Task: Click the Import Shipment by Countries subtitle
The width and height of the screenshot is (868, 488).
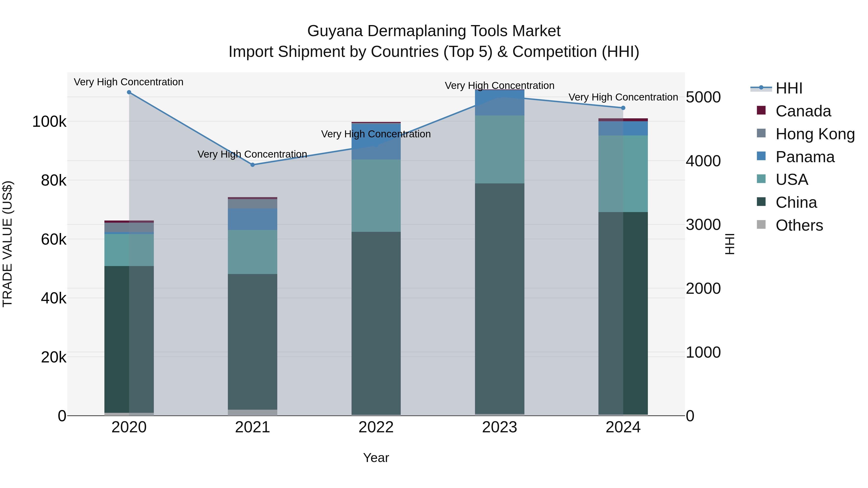Action: pyautogui.click(x=434, y=52)
